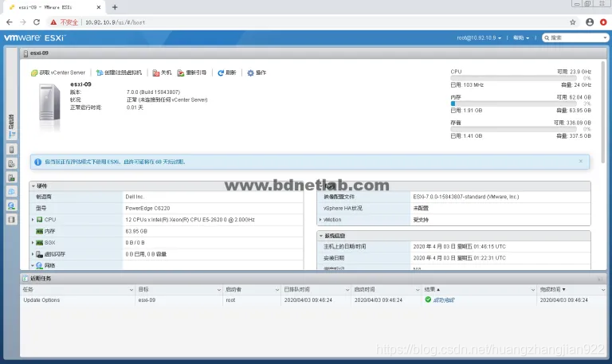Click Get vCenter Server toolbar button
The width and height of the screenshot is (612, 364).
point(58,72)
